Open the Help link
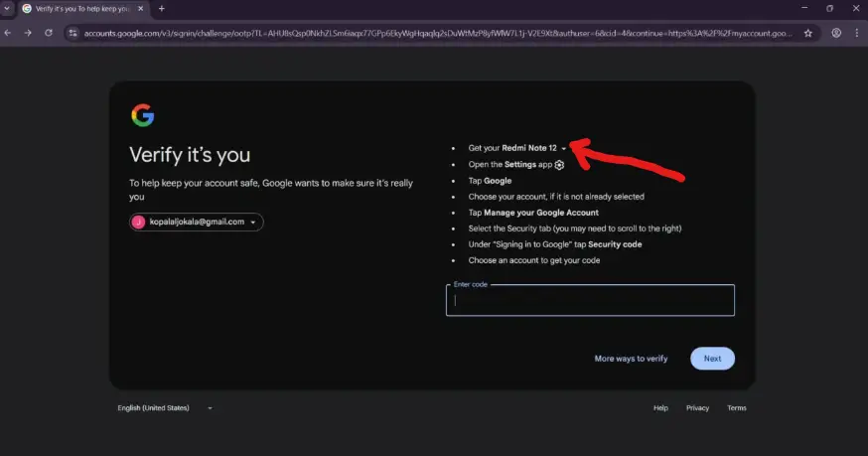The image size is (868, 456). [660, 407]
